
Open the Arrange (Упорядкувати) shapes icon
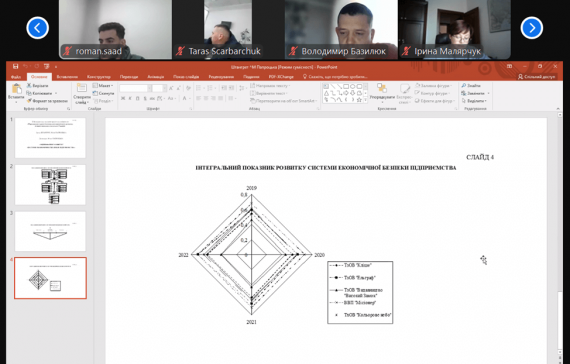click(382, 88)
